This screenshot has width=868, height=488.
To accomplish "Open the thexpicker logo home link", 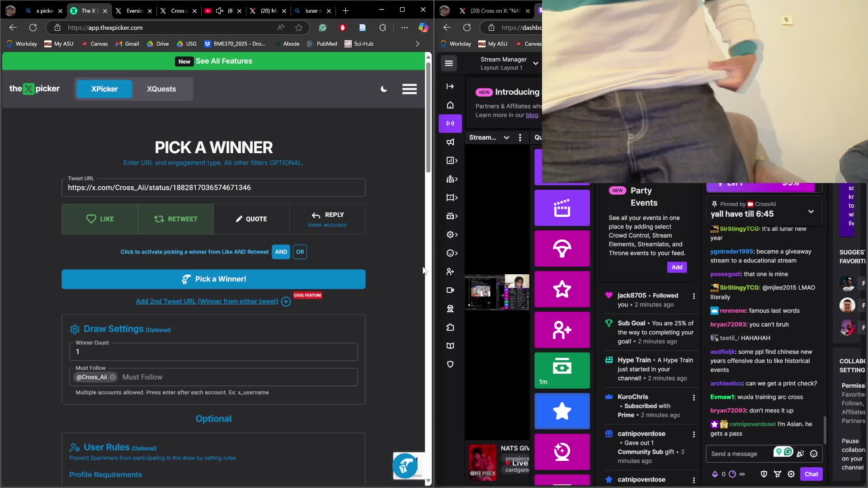I will click(34, 89).
